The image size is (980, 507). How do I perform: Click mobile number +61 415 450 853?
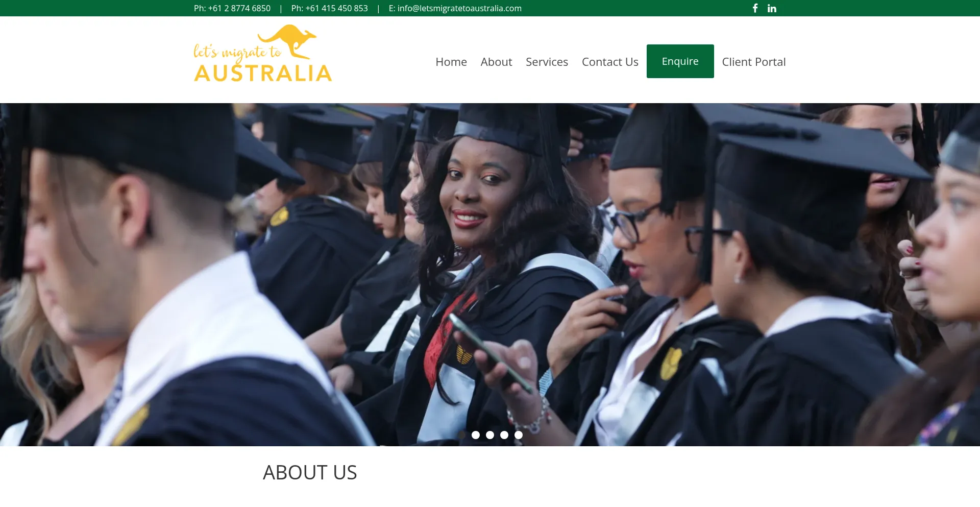pyautogui.click(x=336, y=8)
